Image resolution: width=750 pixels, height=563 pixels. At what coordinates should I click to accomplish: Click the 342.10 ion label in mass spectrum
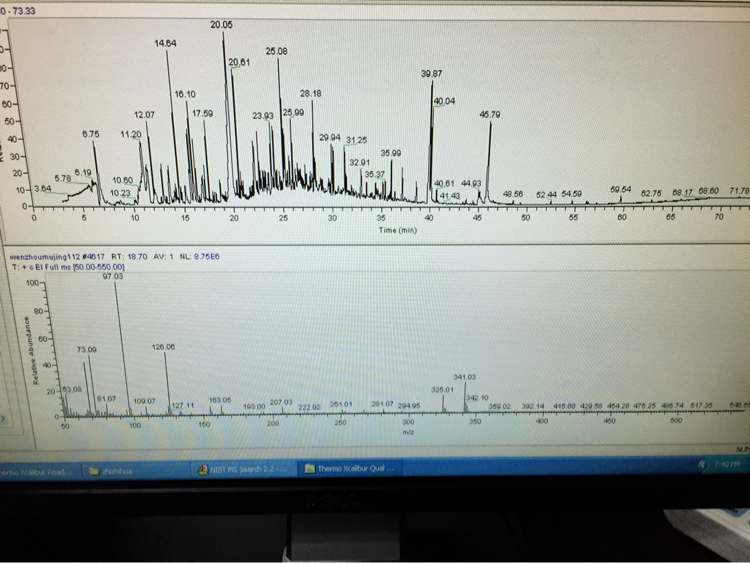[477, 397]
